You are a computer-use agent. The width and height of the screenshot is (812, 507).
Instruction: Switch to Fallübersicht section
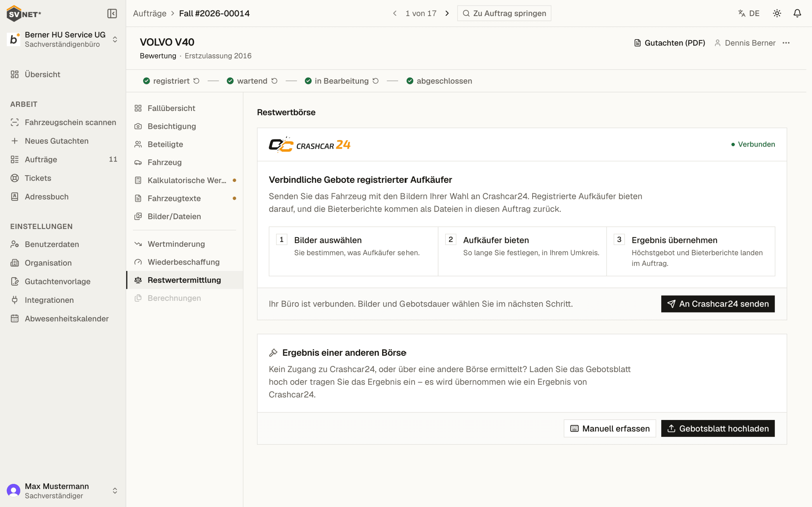[x=185, y=108]
